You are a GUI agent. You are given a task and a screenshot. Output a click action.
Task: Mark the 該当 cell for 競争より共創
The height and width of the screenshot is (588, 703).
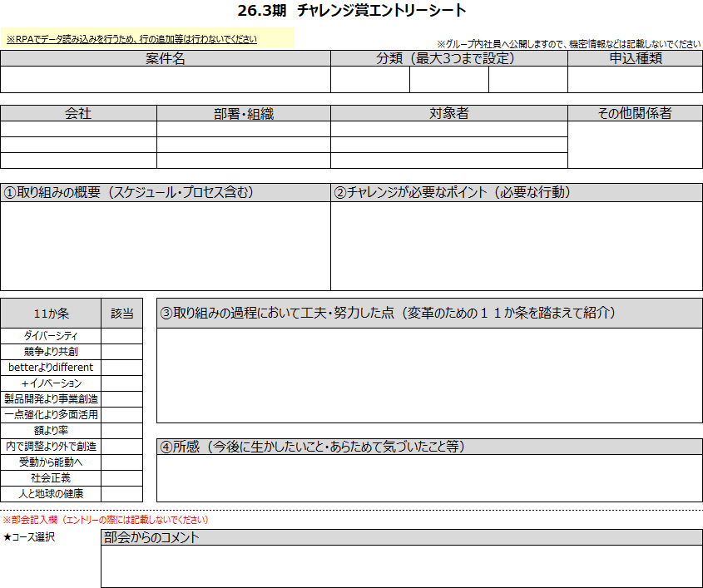point(121,352)
